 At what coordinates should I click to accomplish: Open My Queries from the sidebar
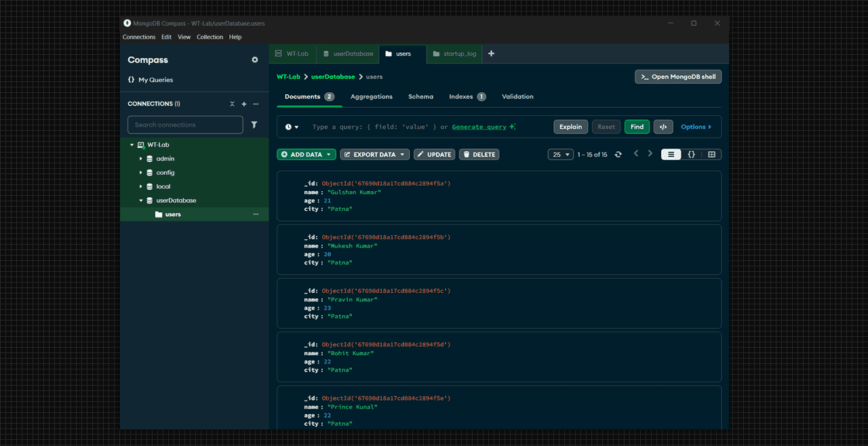click(x=155, y=79)
